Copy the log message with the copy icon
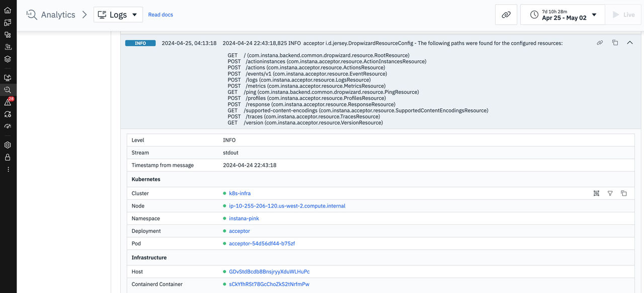This screenshot has width=644, height=293. tap(615, 43)
